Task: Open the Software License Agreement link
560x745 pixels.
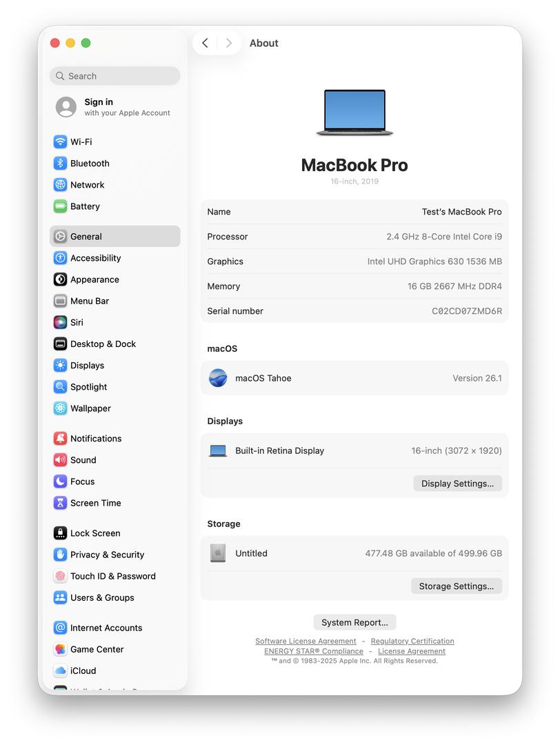Action: (x=306, y=641)
